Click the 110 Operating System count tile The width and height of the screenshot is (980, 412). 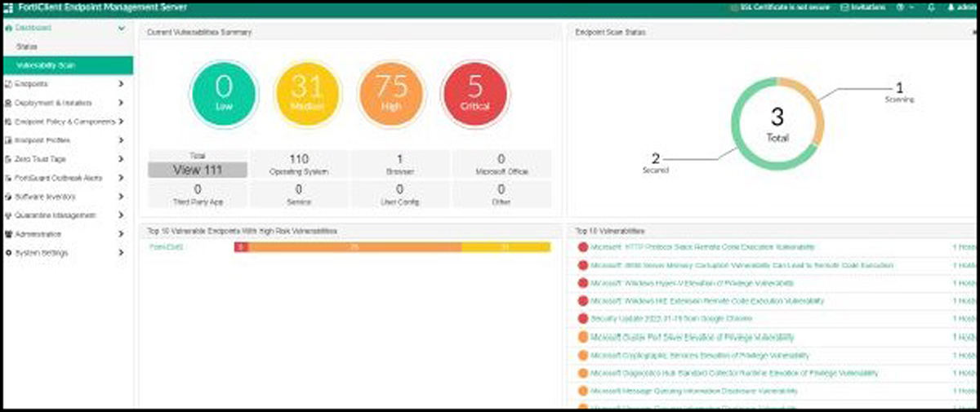point(298,164)
